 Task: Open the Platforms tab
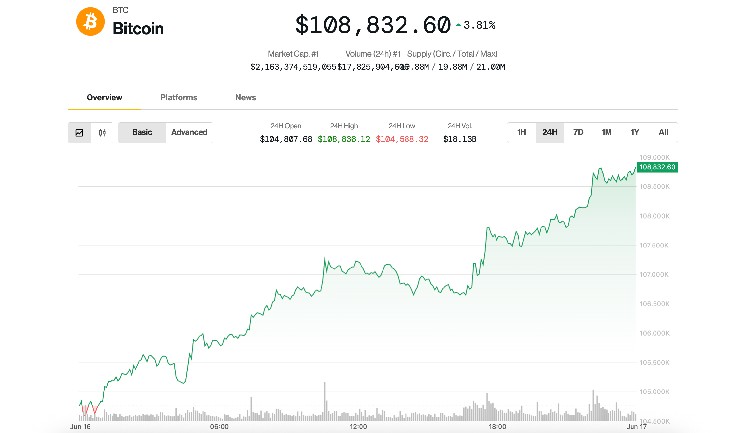click(x=179, y=97)
